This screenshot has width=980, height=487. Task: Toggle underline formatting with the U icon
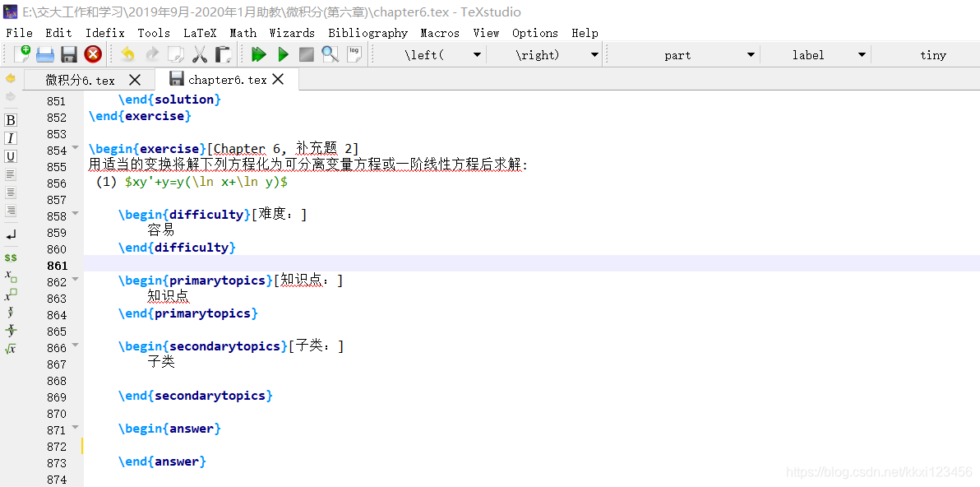coord(10,156)
